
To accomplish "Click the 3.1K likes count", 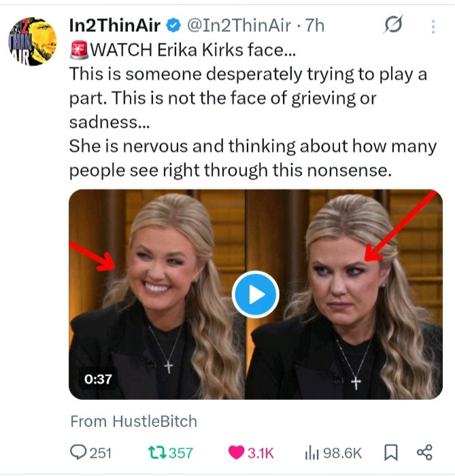I will click(263, 453).
